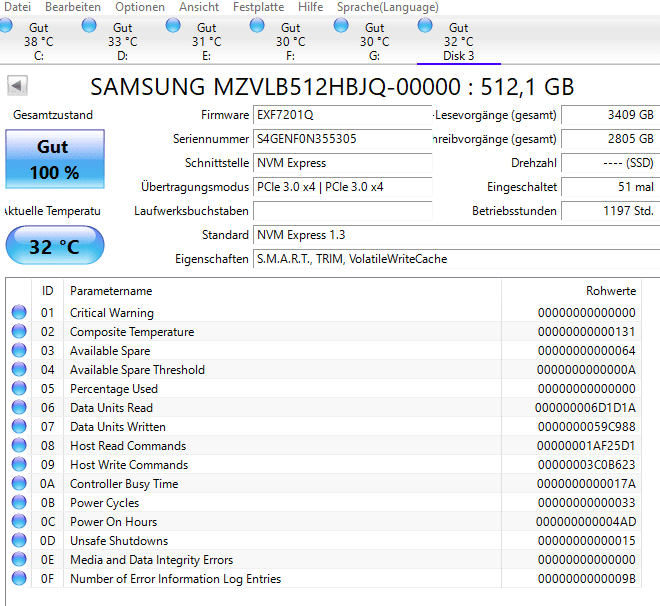Select the D: drive tab

click(x=122, y=41)
